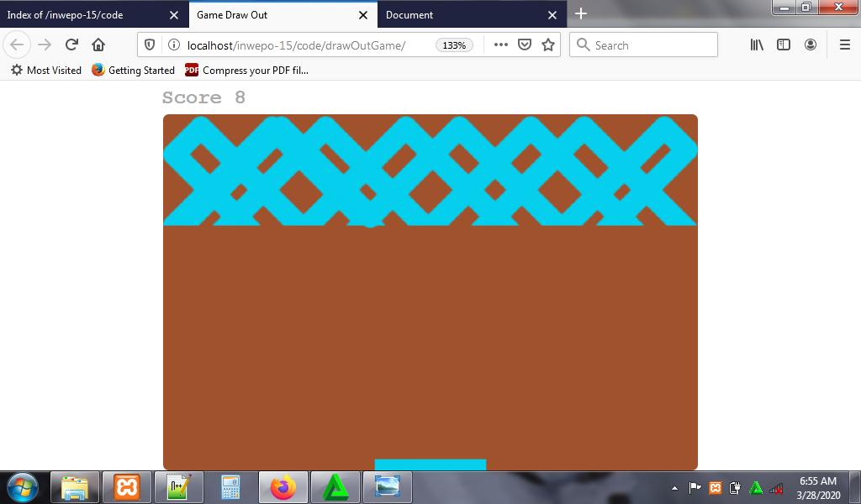Close the Game Draw Out tab
Viewport: 861px width, 504px height.
[x=363, y=15]
